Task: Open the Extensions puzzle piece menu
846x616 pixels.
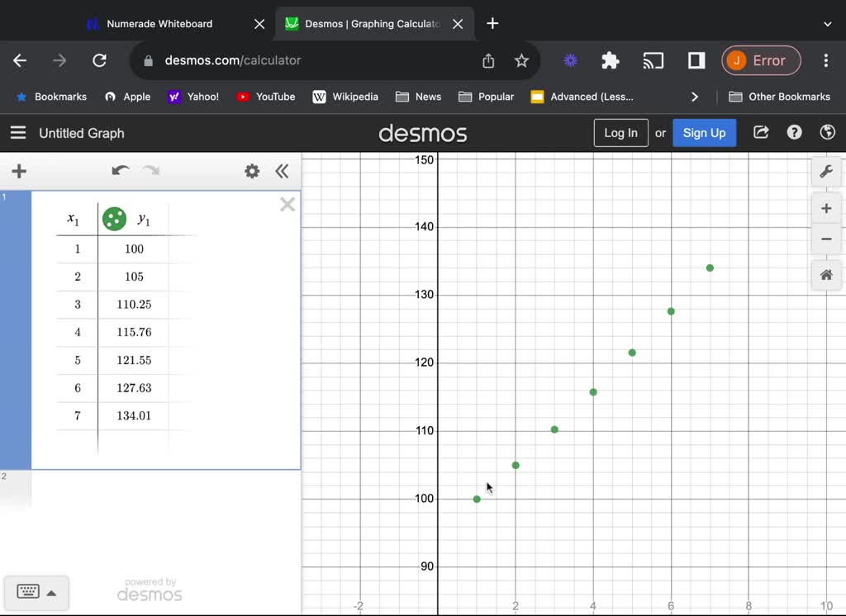Action: [x=611, y=60]
